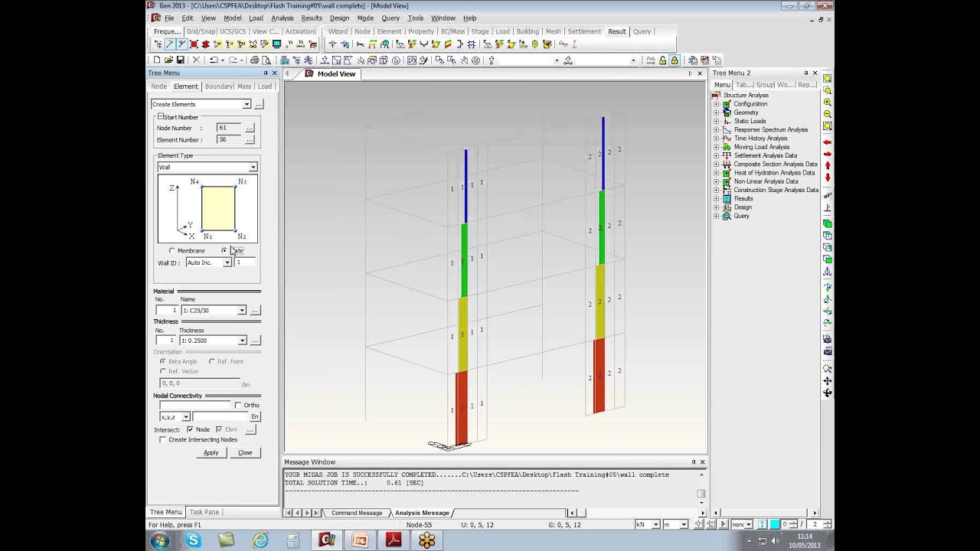
Task: Select the Plate radio button
Action: click(x=224, y=251)
